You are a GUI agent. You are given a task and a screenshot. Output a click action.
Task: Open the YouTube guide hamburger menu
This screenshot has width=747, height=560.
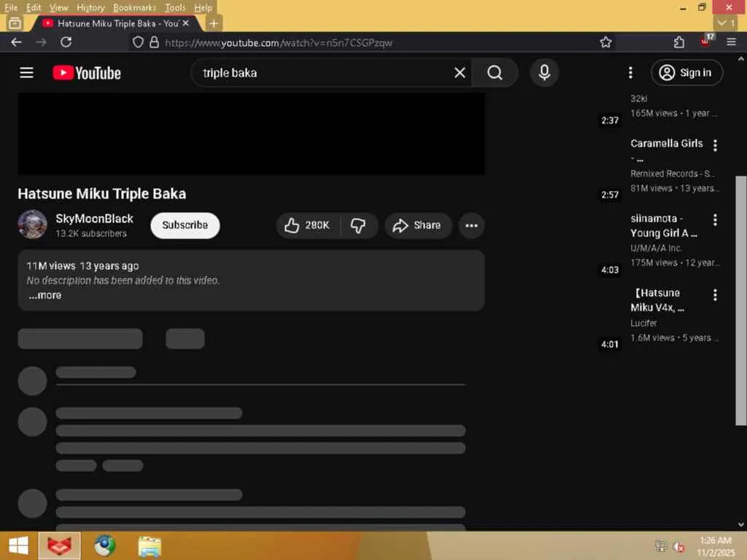click(x=26, y=73)
